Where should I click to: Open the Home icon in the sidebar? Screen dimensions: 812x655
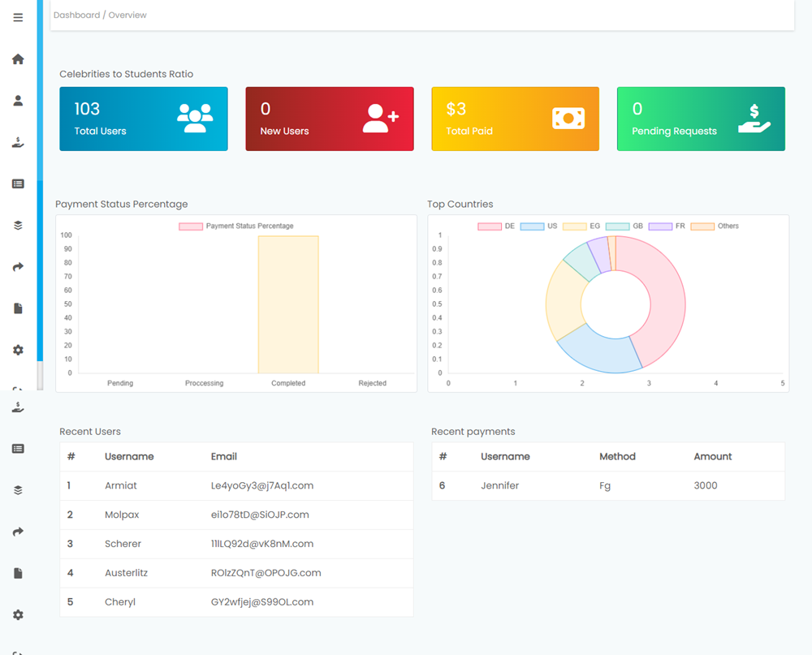click(x=18, y=59)
